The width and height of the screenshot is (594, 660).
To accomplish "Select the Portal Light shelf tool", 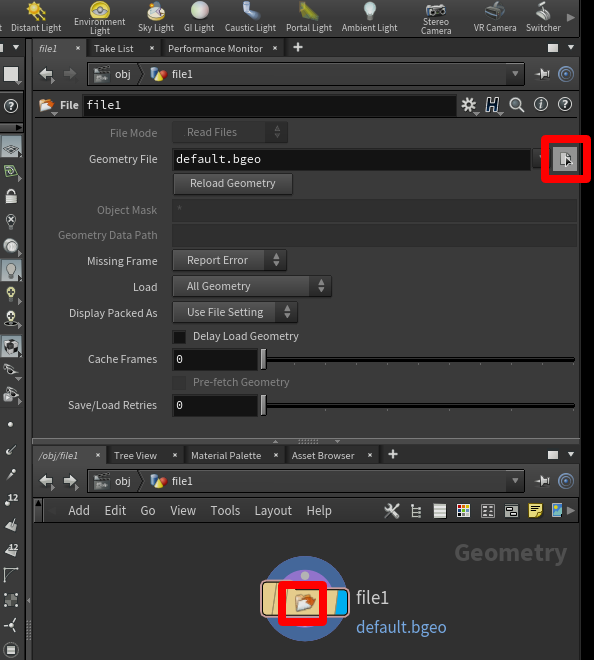I will tap(309, 17).
